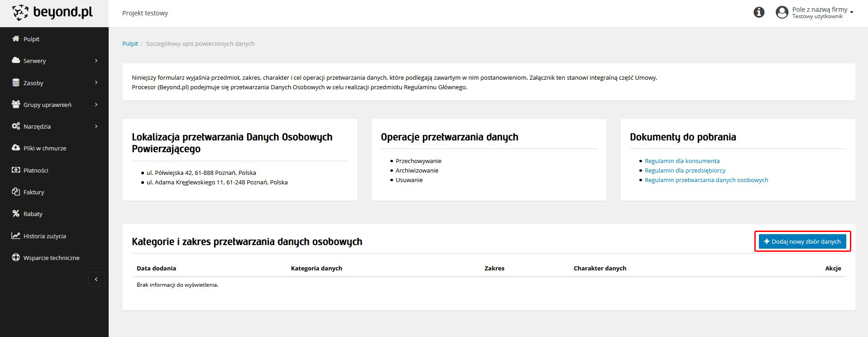This screenshot has height=337, width=868.
Task: Select Pliki w chmurze menu item
Action: (54, 148)
